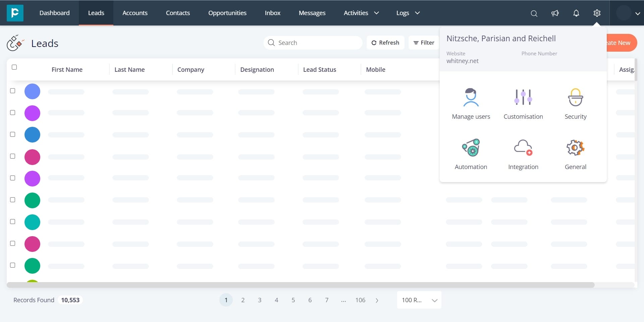Open General settings
The height and width of the screenshot is (322, 644).
[575, 154]
